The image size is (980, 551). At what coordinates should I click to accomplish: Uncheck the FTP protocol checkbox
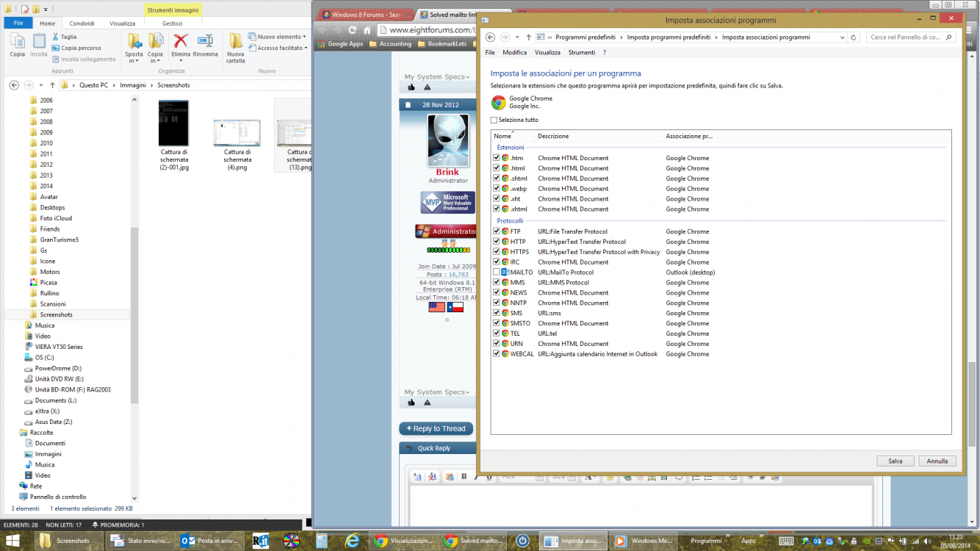point(497,231)
